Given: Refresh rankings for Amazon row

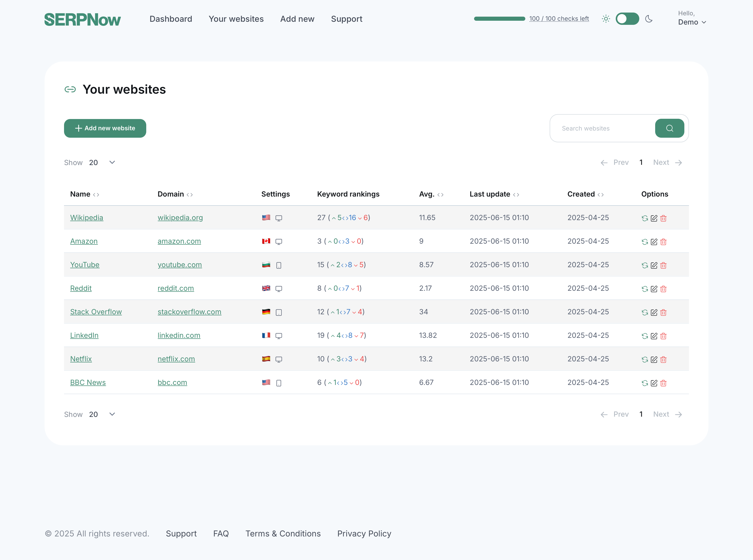Looking at the screenshot, I should click(x=645, y=242).
